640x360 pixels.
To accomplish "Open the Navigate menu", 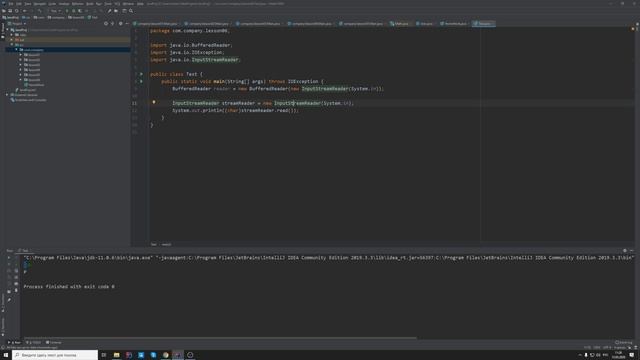I will coord(40,4).
